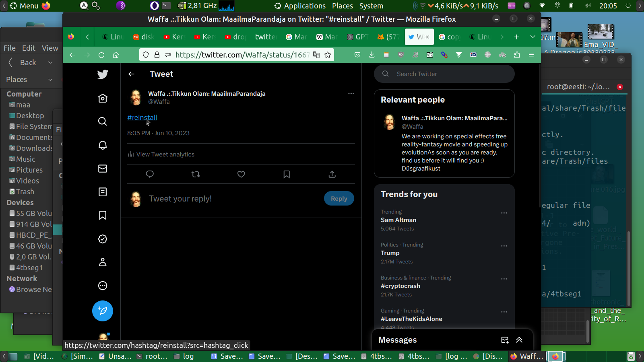Viewport: 644px width, 362px height.
Task: Share the #reinstall tweet
Action: [332, 174]
